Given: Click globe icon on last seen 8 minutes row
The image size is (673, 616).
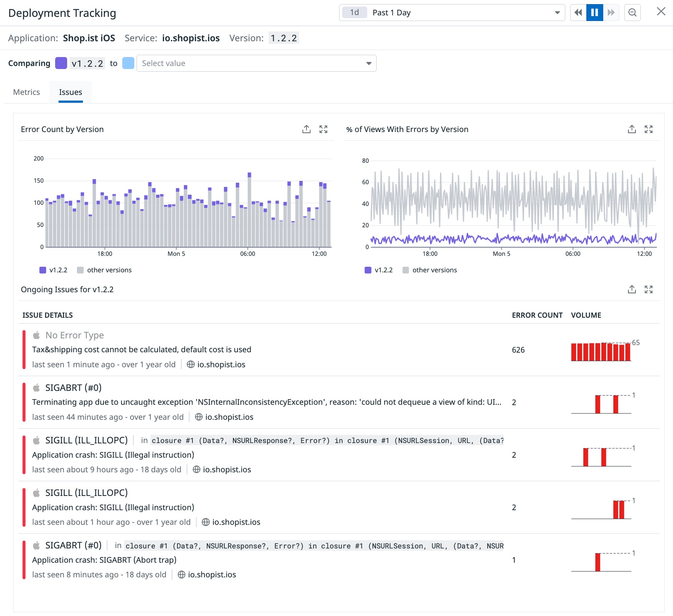Looking at the screenshot, I should (x=182, y=574).
